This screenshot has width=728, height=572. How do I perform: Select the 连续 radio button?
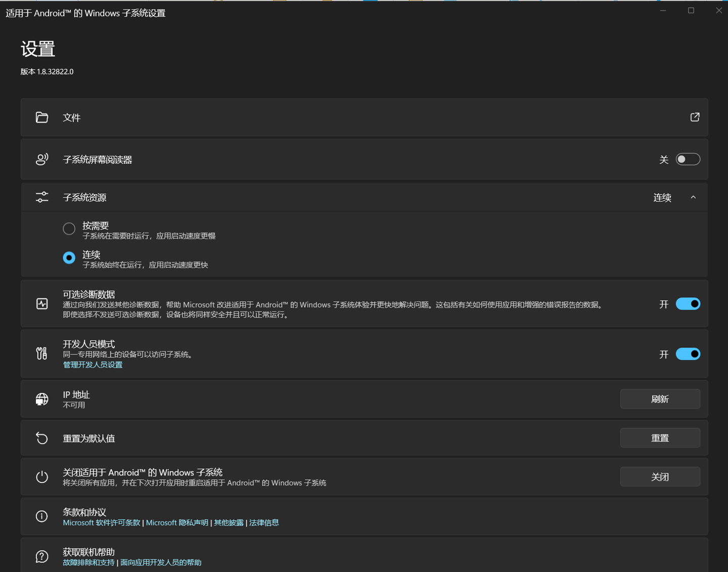[x=69, y=257]
